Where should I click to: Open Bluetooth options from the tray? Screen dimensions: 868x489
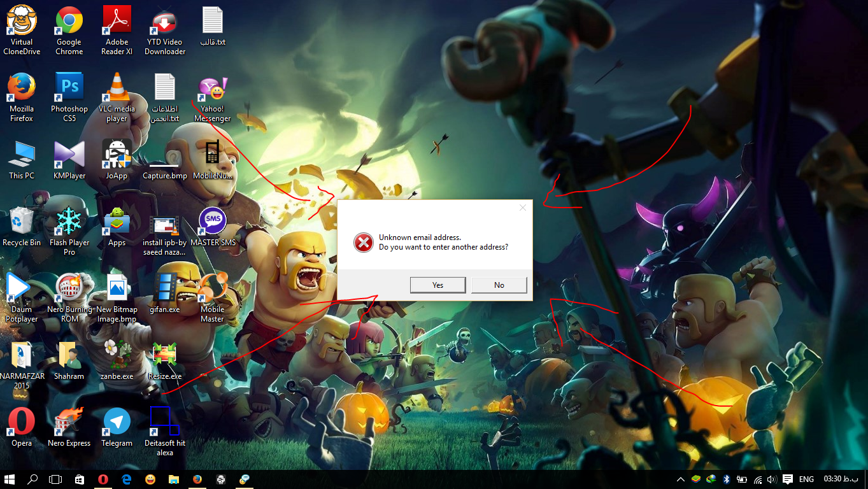click(727, 479)
